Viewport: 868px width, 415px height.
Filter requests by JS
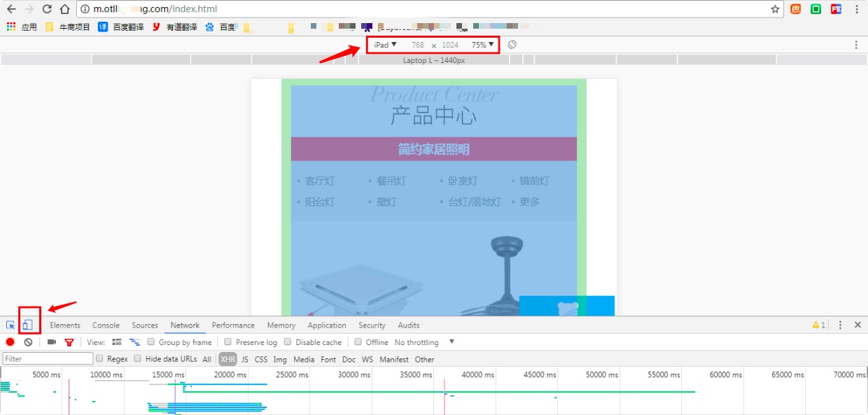[x=245, y=359]
